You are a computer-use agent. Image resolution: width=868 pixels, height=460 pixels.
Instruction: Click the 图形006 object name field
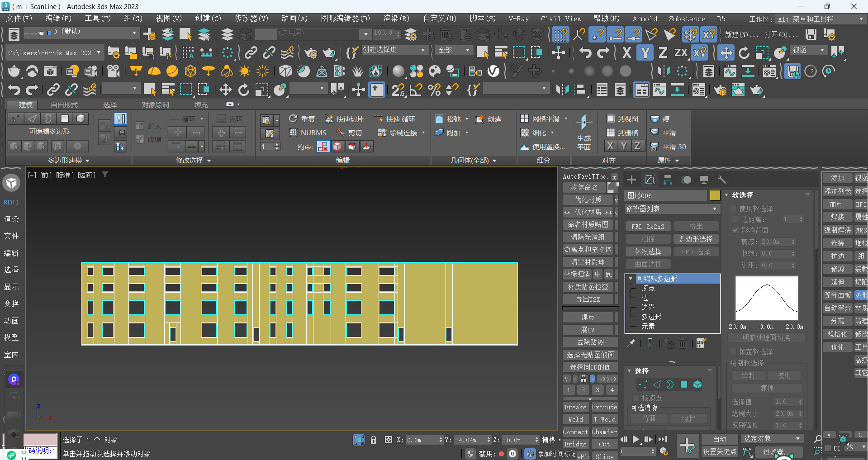666,195
